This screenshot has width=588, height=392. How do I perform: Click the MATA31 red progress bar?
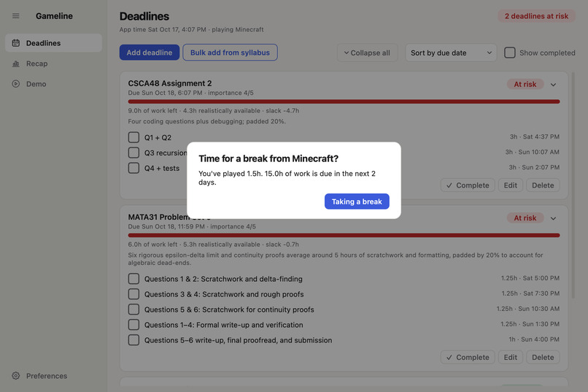click(344, 236)
